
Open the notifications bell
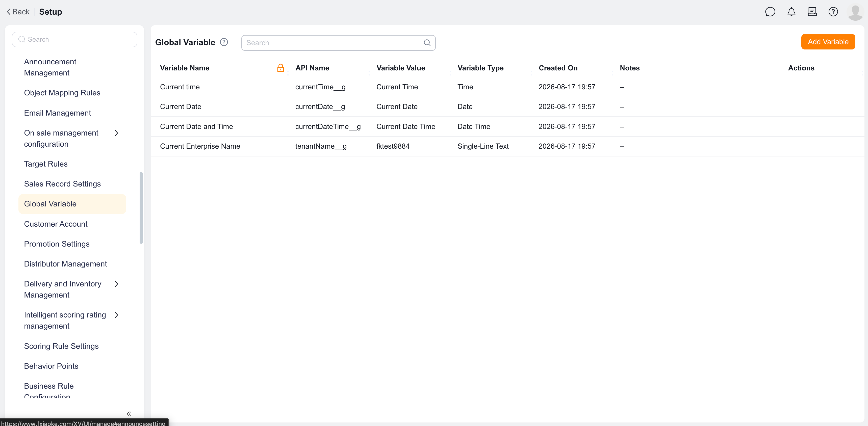[x=791, y=12]
